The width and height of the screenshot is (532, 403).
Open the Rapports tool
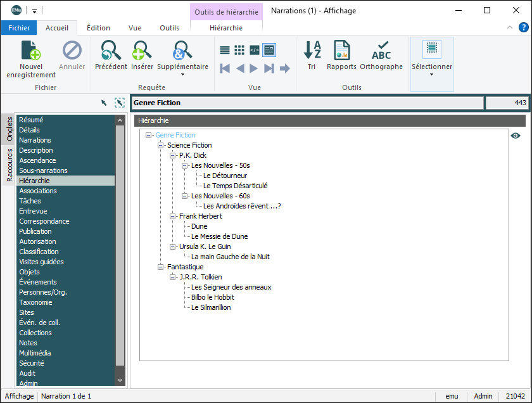[x=341, y=51]
